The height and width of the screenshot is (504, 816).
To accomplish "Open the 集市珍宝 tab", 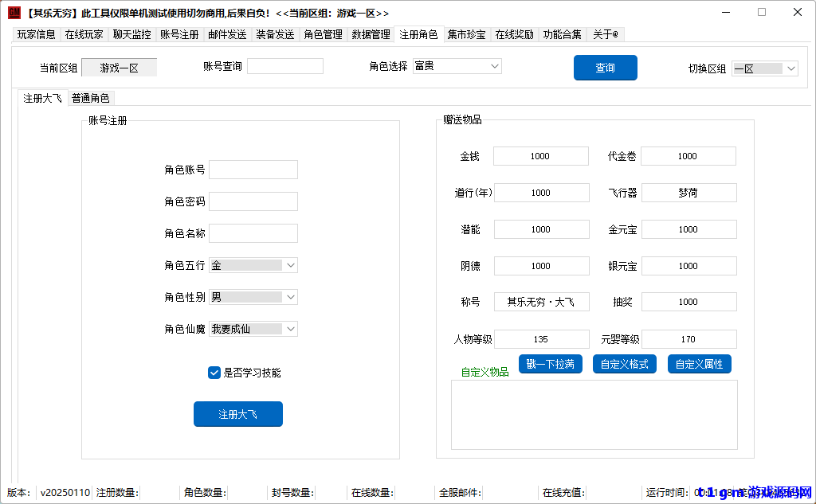I will pyautogui.click(x=466, y=34).
